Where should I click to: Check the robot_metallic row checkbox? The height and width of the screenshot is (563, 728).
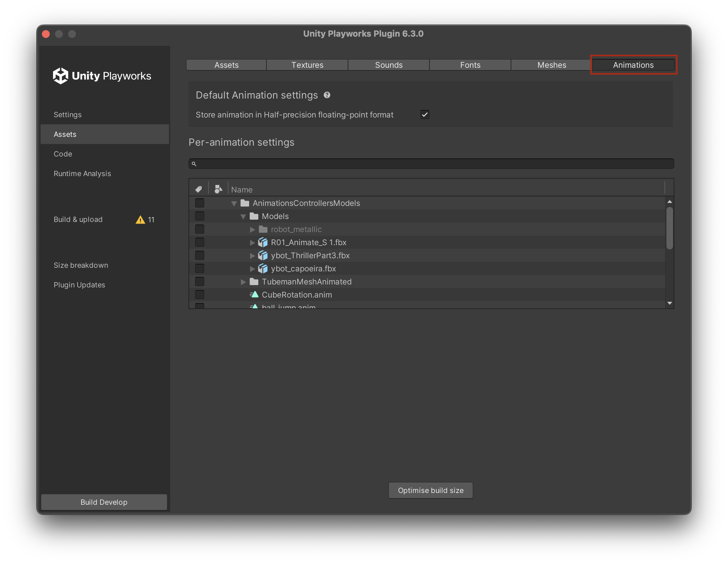[200, 229]
